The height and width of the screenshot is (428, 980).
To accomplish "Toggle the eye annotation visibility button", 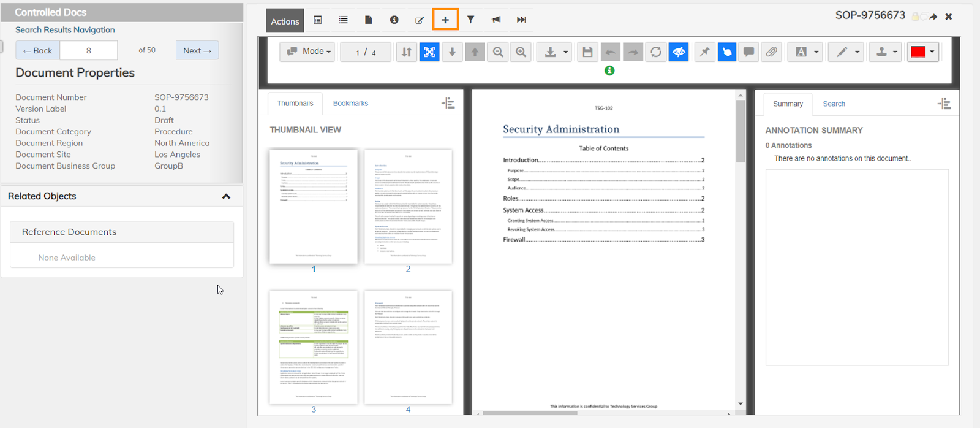I will click(x=679, y=52).
